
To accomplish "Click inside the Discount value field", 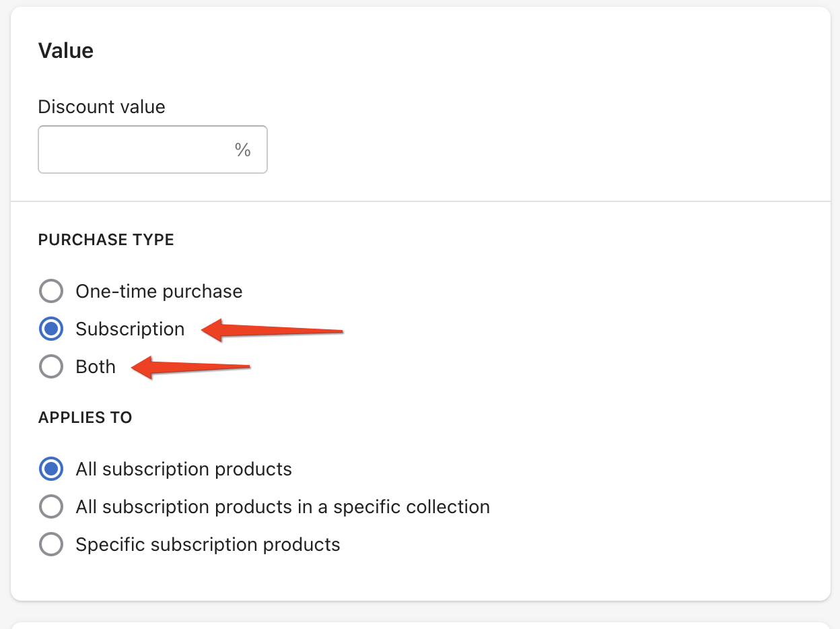I will [x=135, y=150].
